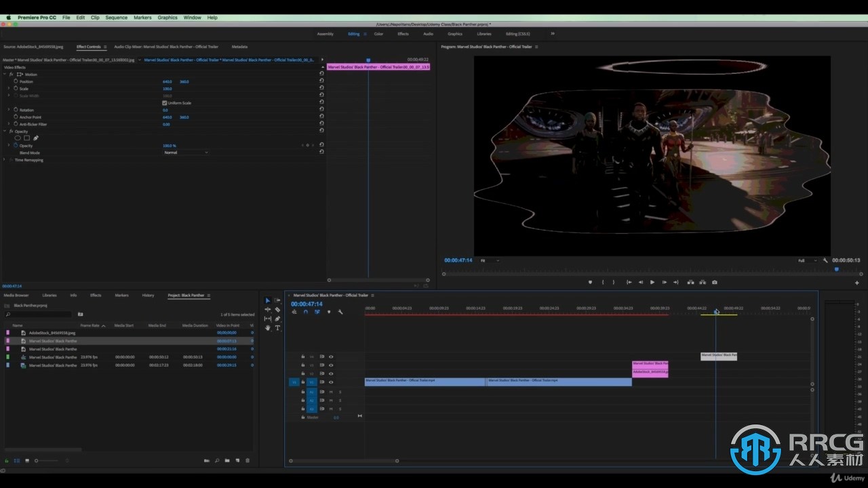Image resolution: width=868 pixels, height=488 pixels.
Task: Toggle Uniform Scale checkbox
Action: pos(164,103)
